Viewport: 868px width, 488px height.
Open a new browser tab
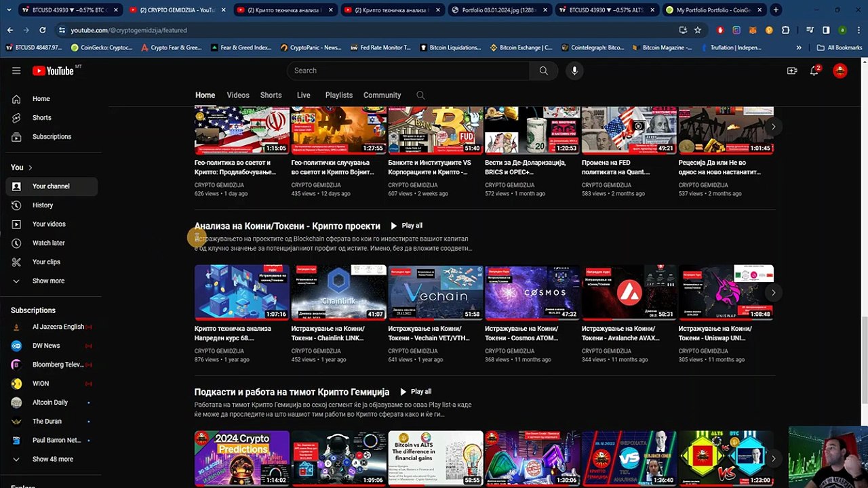776,10
